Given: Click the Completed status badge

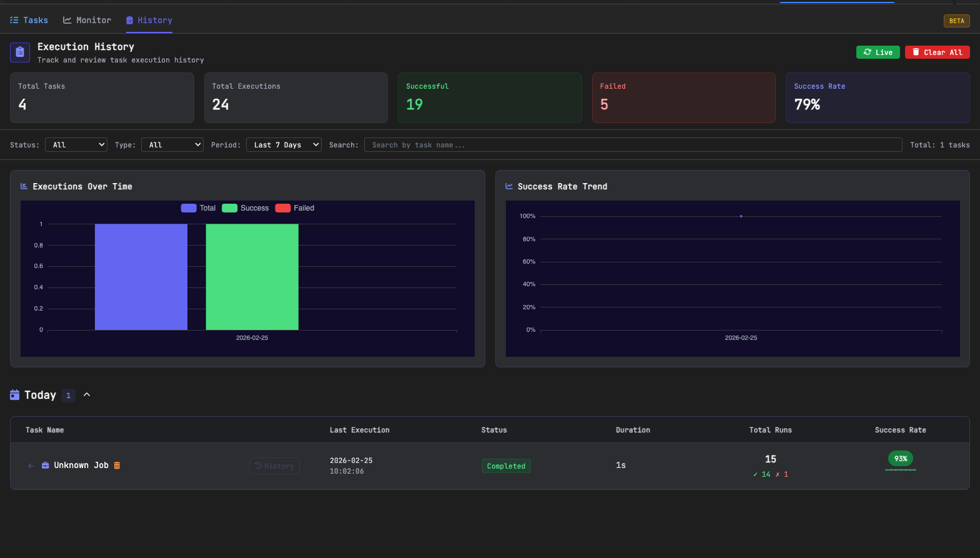Looking at the screenshot, I should [x=506, y=466].
